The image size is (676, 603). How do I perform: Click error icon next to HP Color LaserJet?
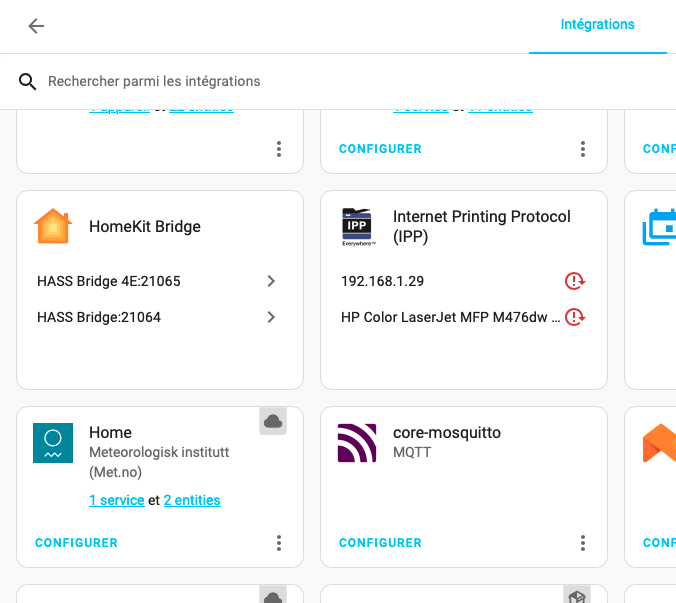pos(575,317)
